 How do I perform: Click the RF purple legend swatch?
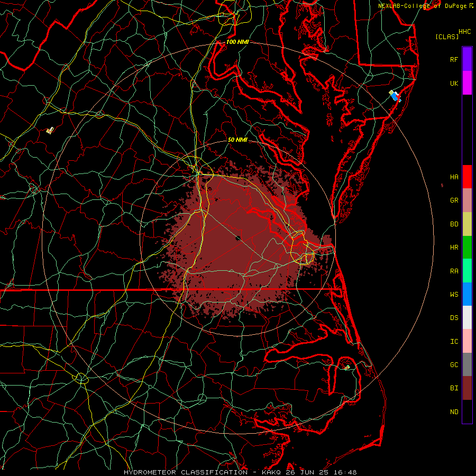467,59
